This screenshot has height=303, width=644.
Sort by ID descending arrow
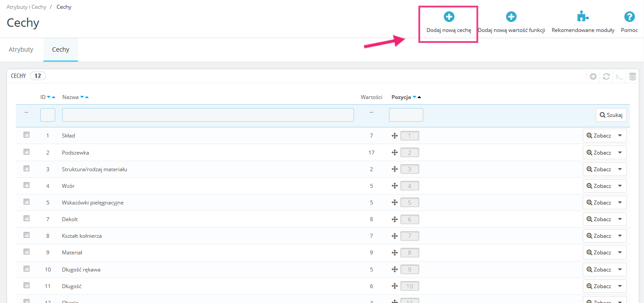point(49,97)
